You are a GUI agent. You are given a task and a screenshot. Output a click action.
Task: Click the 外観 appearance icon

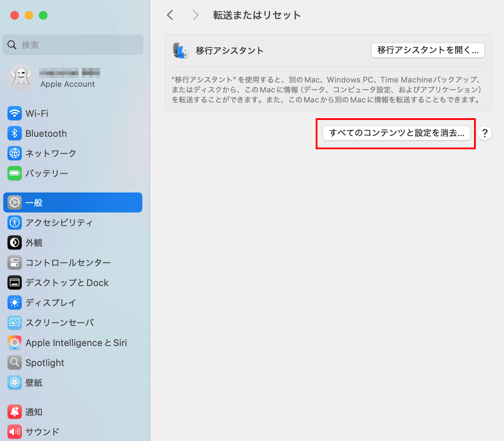coord(15,243)
